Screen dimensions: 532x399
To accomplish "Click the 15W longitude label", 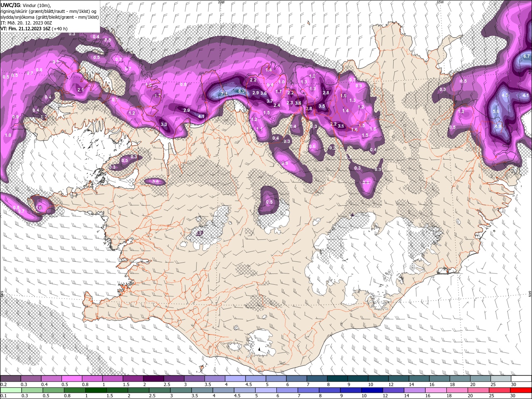I will pyautogui.click(x=440, y=2).
